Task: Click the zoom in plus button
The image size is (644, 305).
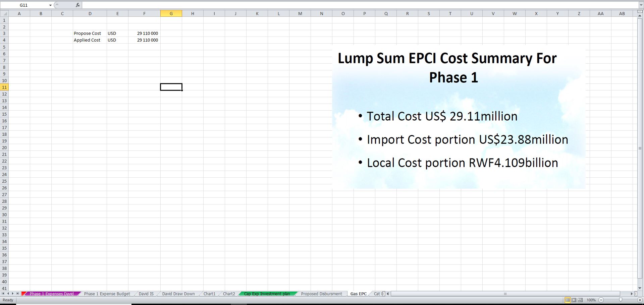Action: (640, 300)
